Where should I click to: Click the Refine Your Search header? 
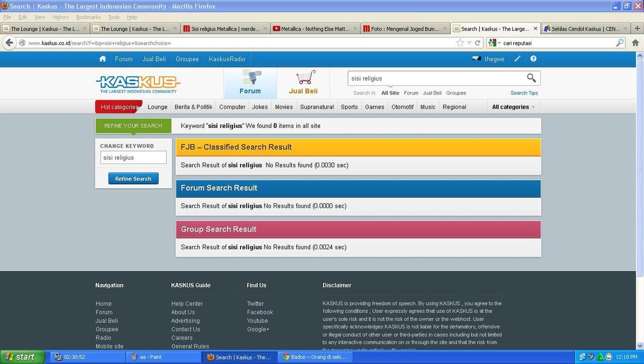[x=133, y=126]
